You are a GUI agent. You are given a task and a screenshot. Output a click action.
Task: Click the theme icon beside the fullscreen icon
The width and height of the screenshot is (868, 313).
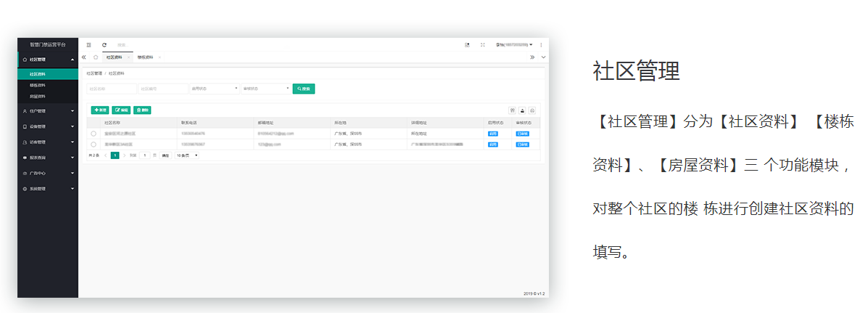(x=467, y=45)
